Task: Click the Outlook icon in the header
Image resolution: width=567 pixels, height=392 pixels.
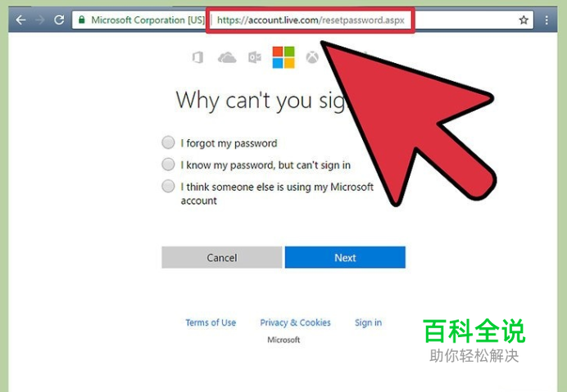Action: click(255, 57)
